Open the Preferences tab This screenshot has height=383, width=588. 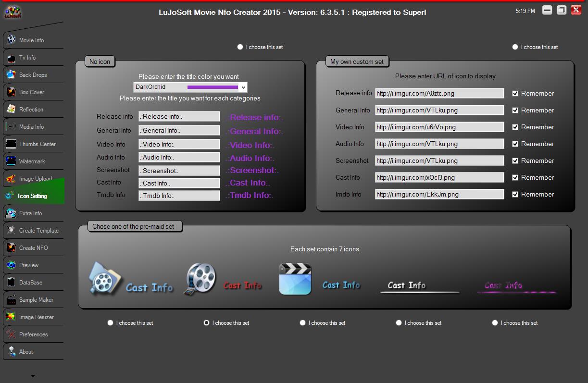tap(34, 334)
